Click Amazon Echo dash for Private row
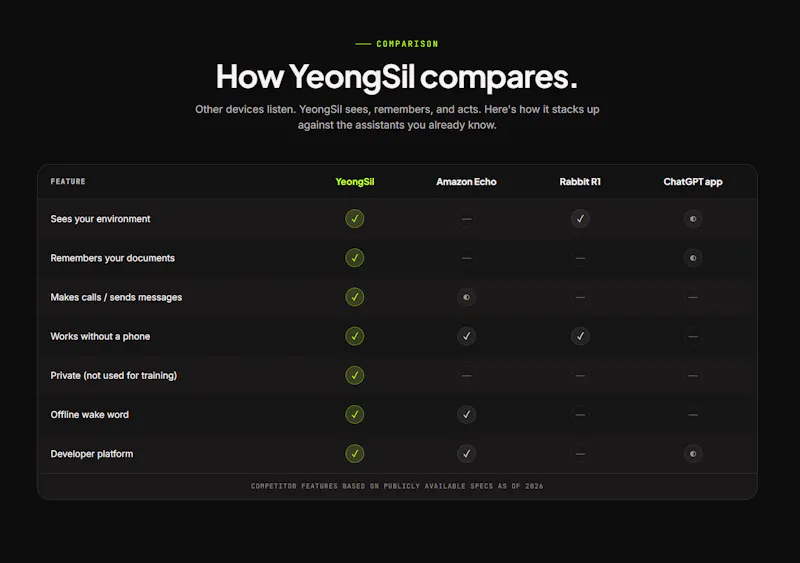The height and width of the screenshot is (563, 800). tap(466, 375)
